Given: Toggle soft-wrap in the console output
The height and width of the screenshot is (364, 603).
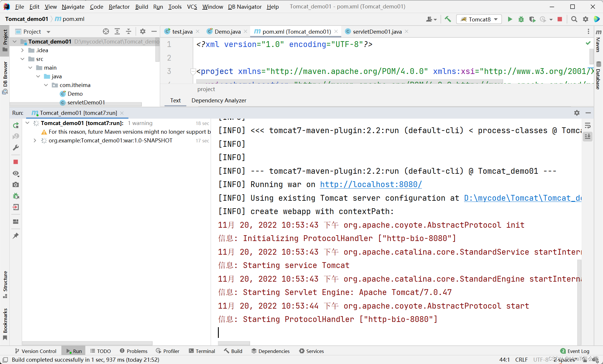Looking at the screenshot, I should pos(588,125).
